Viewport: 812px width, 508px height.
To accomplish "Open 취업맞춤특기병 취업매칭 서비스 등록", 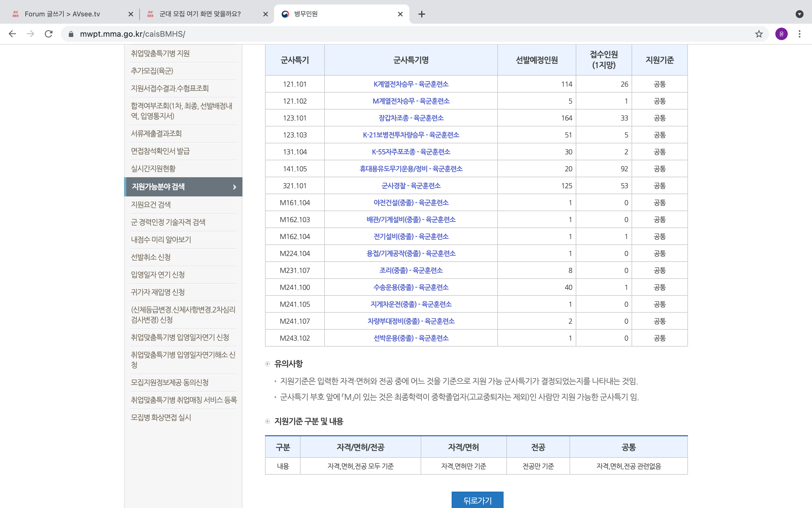I will click(184, 400).
